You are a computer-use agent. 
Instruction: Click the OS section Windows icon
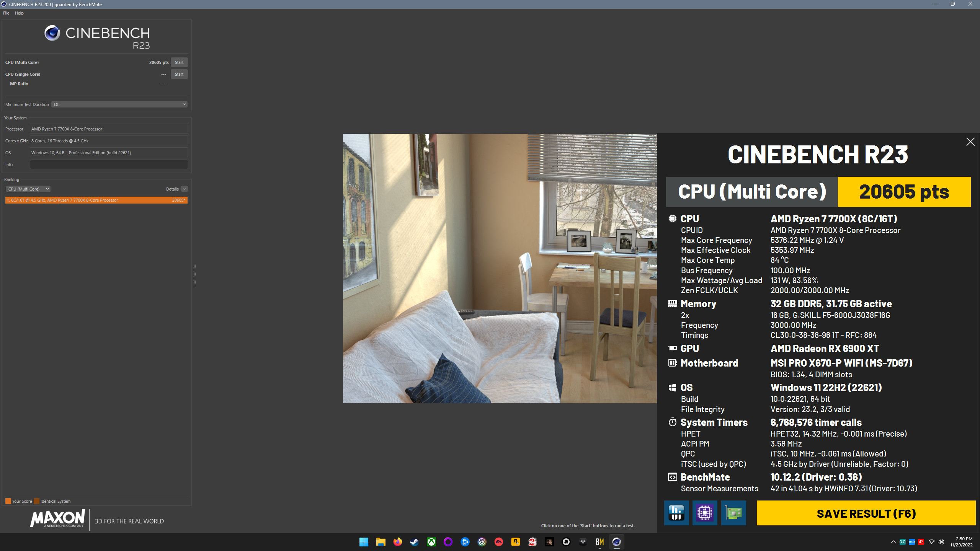click(673, 388)
